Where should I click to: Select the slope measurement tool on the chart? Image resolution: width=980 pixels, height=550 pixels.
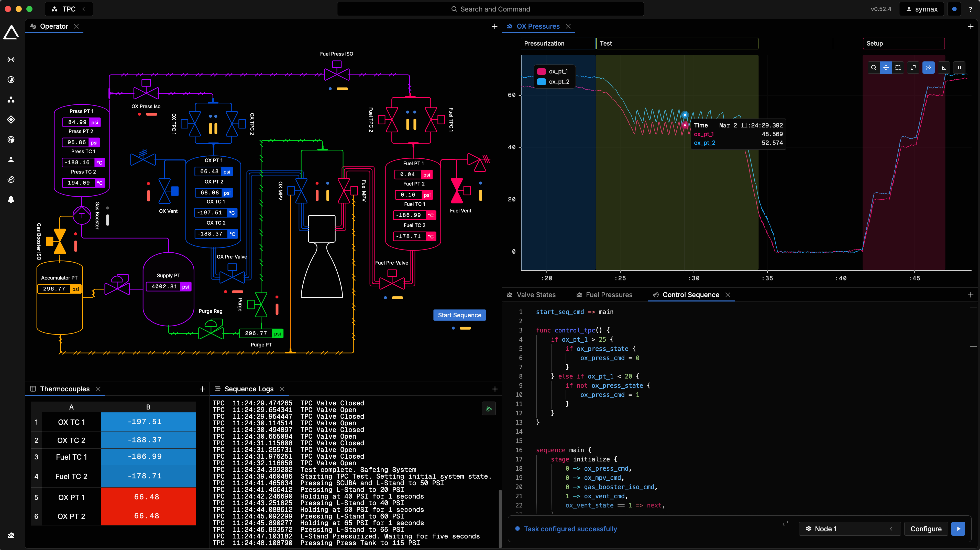pos(943,67)
